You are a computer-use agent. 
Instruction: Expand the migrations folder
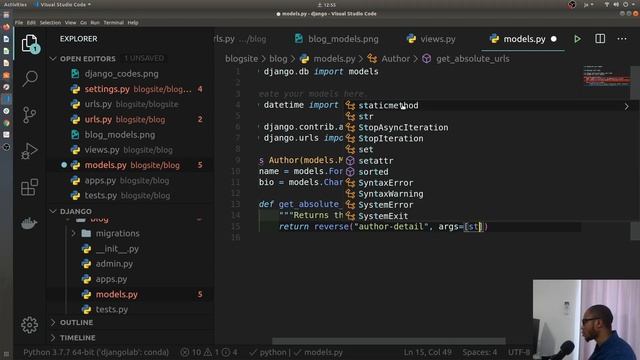pyautogui.click(x=73, y=233)
